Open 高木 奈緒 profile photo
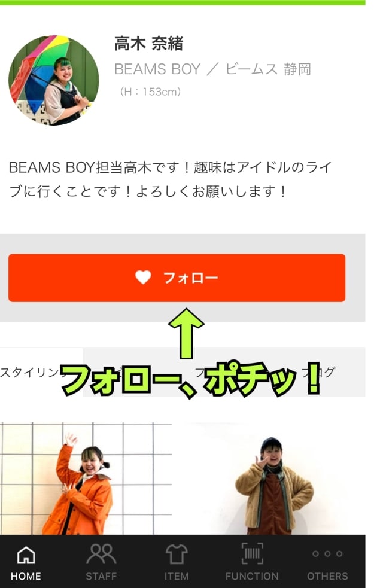Image resolution: width=377 pixels, height=588 pixels. [x=54, y=80]
